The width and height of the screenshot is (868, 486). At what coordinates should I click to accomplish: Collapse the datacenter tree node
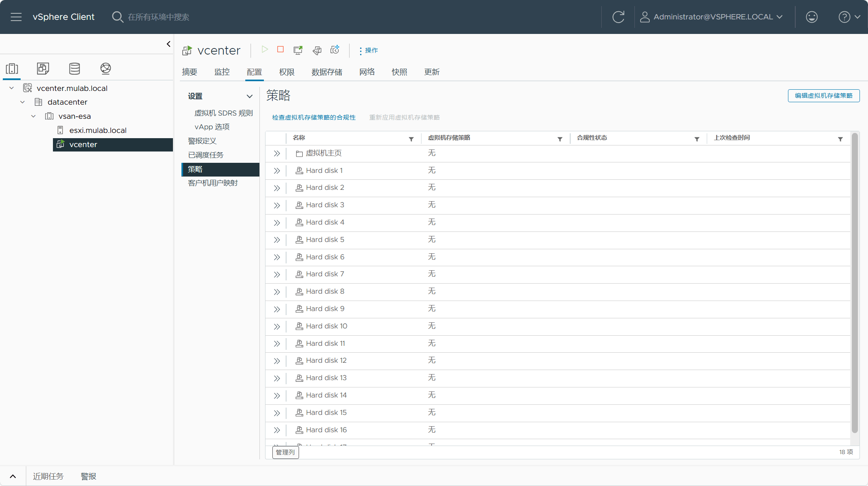point(23,102)
